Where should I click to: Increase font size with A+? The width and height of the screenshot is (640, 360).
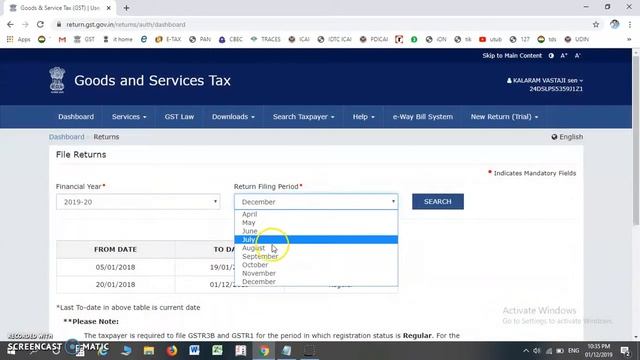(564, 56)
